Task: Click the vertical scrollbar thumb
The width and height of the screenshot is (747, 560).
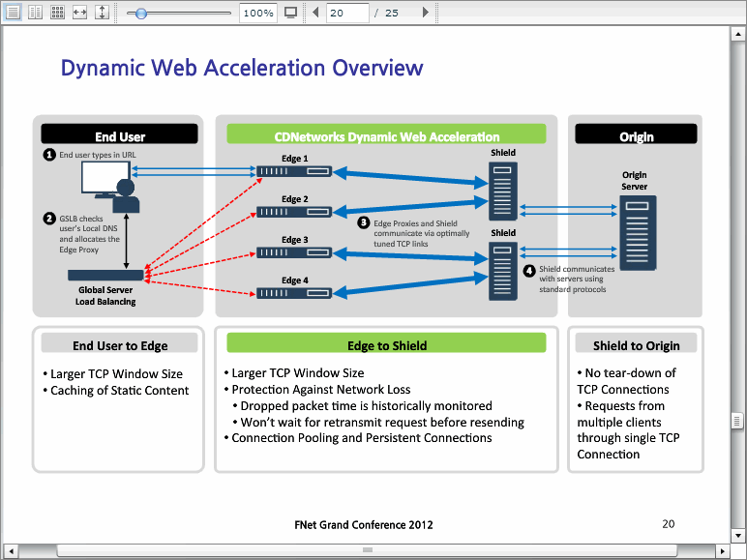Action: 737,421
